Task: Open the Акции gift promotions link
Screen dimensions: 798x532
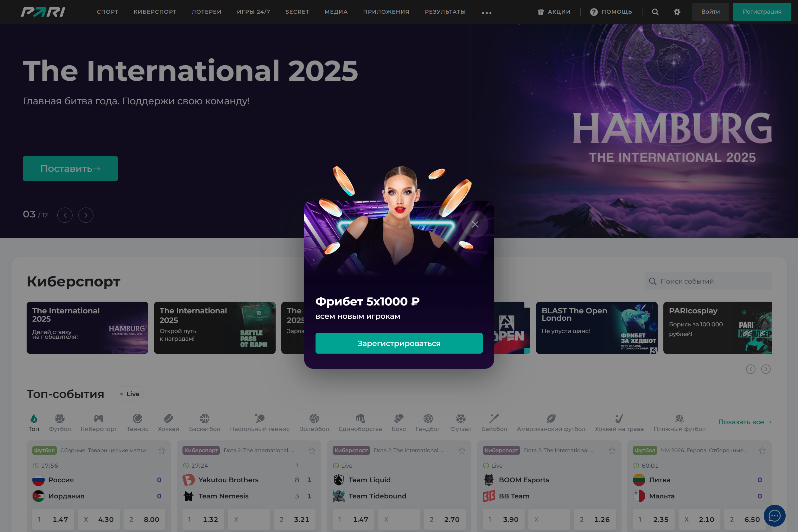Action: tap(554, 12)
